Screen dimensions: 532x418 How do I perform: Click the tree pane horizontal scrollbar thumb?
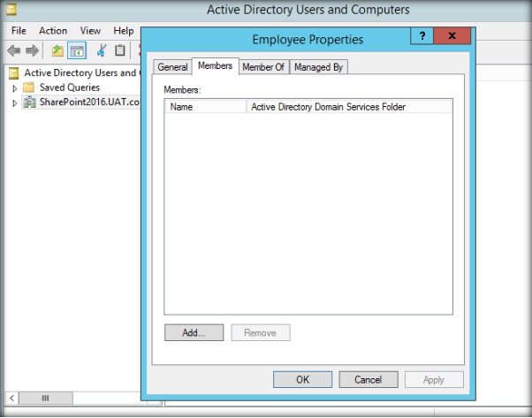[45, 398]
